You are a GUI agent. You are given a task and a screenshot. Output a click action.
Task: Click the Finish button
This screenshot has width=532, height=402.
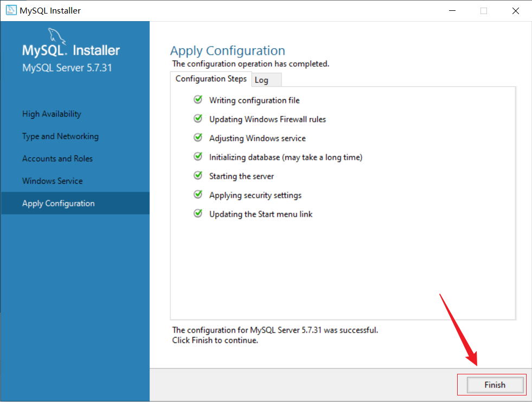click(495, 385)
